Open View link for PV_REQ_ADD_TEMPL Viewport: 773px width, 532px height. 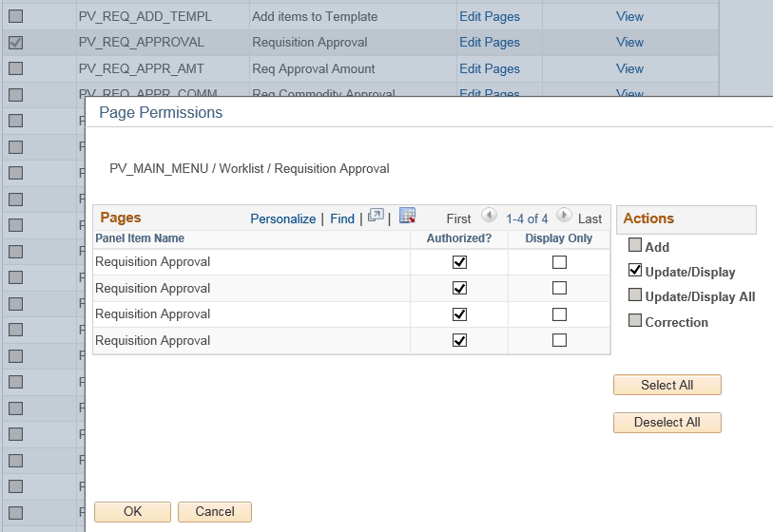click(629, 16)
